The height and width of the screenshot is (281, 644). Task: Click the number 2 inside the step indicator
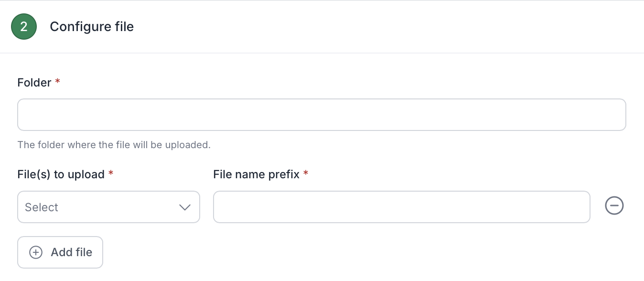point(24,27)
